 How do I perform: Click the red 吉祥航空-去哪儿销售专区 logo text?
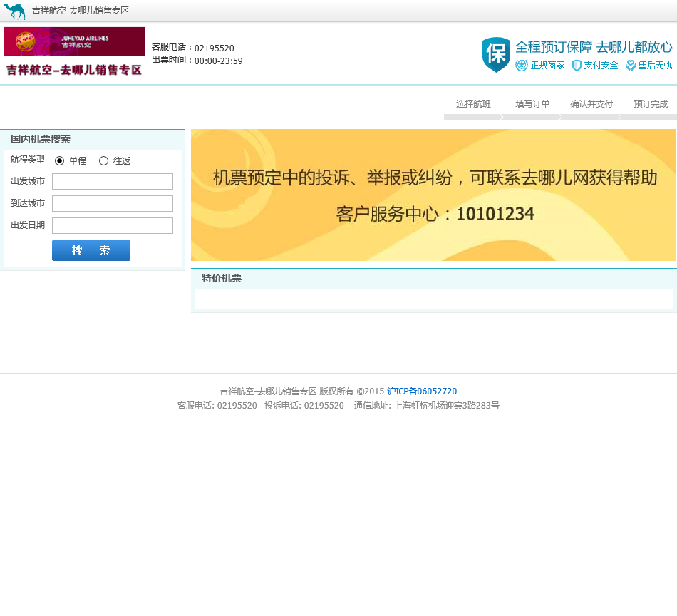(74, 70)
